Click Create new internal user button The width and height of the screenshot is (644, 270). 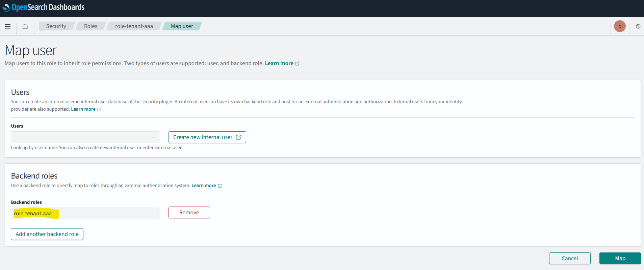[x=207, y=137]
